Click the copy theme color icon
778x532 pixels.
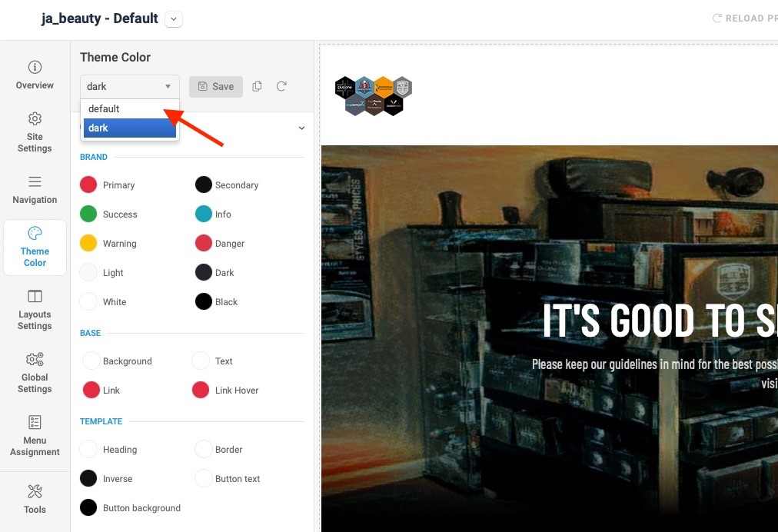(x=257, y=86)
